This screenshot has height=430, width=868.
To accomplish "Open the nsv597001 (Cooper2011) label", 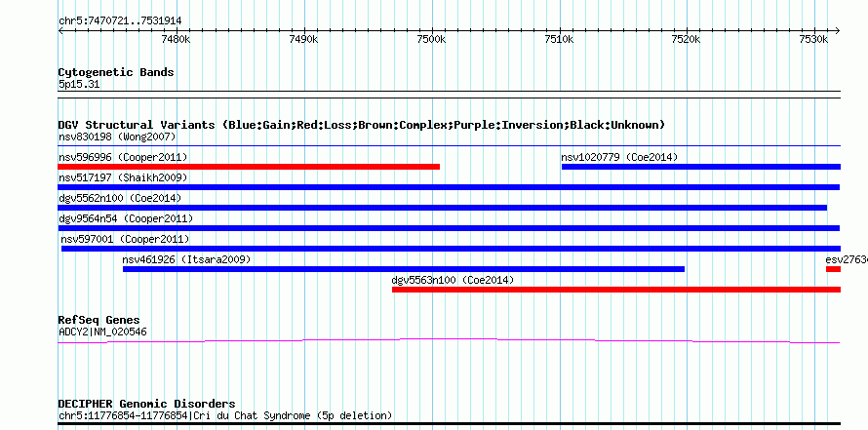I will [125, 239].
